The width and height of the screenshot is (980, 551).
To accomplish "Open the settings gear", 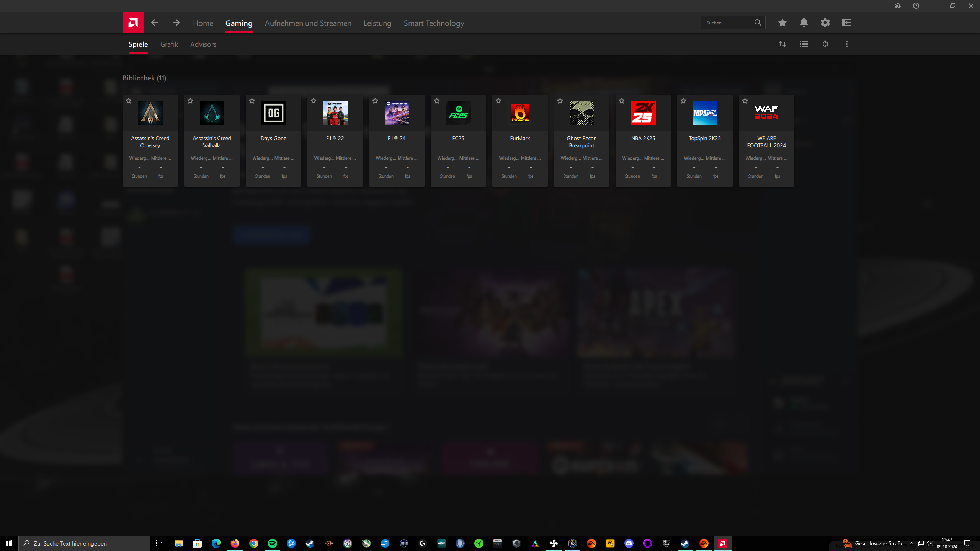I will tap(825, 23).
